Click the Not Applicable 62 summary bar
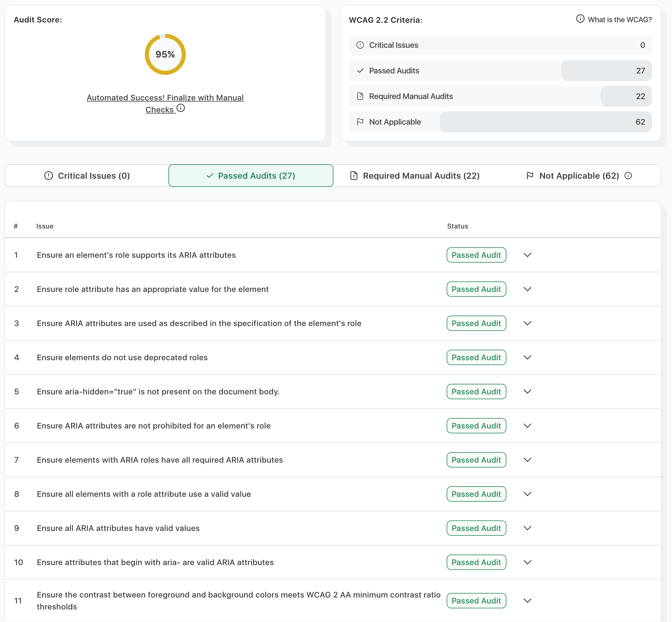This screenshot has height=622, width=672. 545,122
